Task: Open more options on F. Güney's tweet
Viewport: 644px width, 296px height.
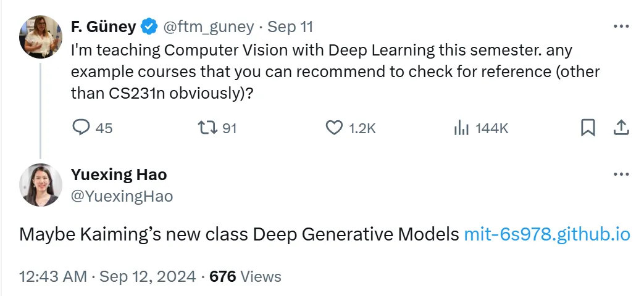Action: click(621, 27)
